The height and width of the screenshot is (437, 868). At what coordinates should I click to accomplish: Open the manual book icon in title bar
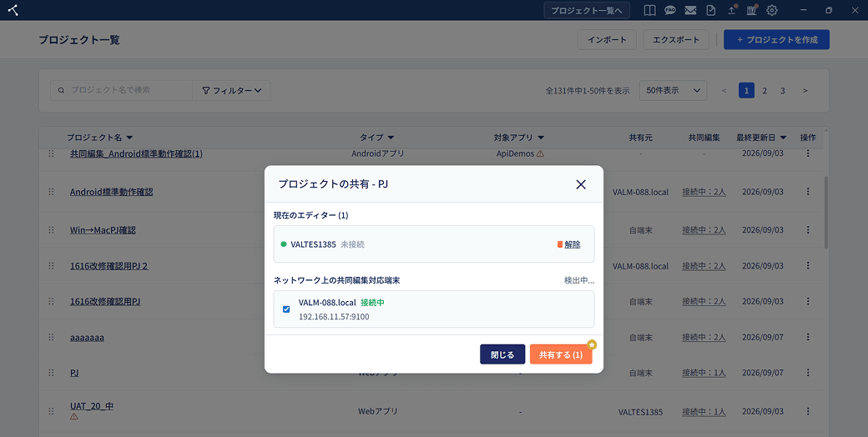pos(650,10)
